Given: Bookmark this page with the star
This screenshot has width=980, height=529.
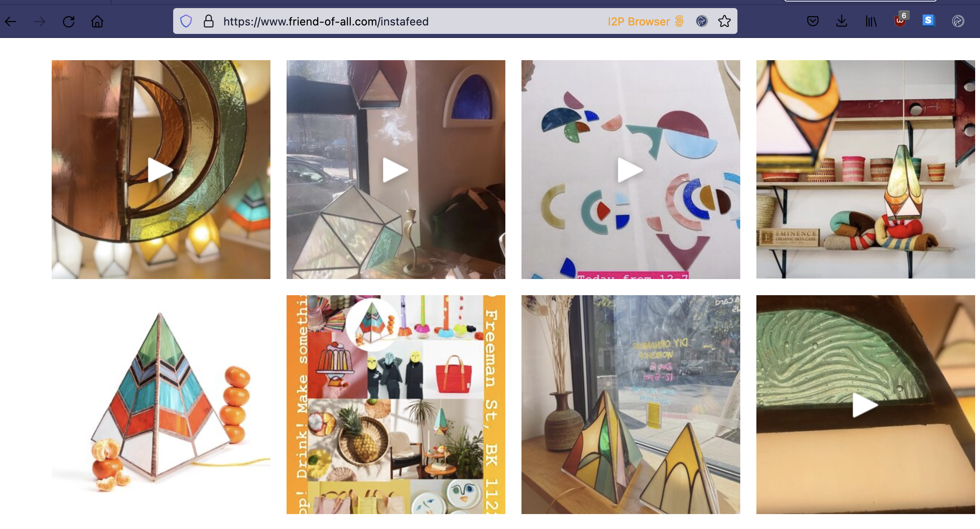Looking at the screenshot, I should click(724, 21).
